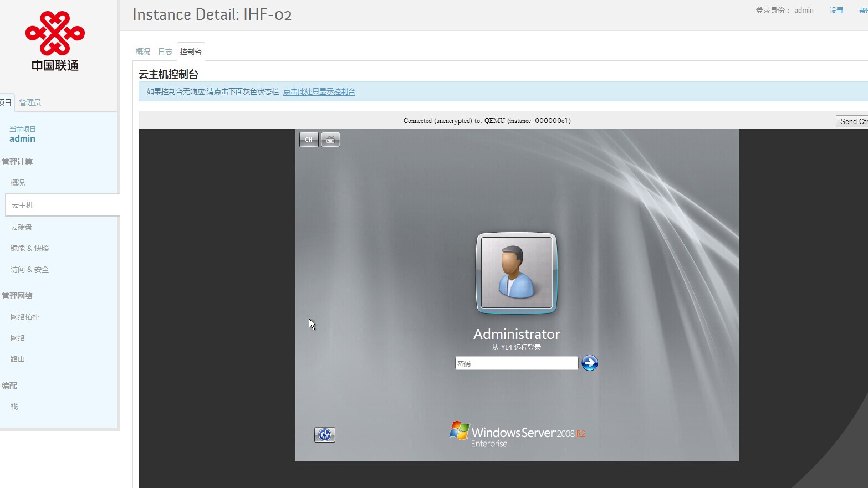Image resolution: width=868 pixels, height=488 pixels.
Task: Switch to the 日志 tab
Action: [165, 52]
